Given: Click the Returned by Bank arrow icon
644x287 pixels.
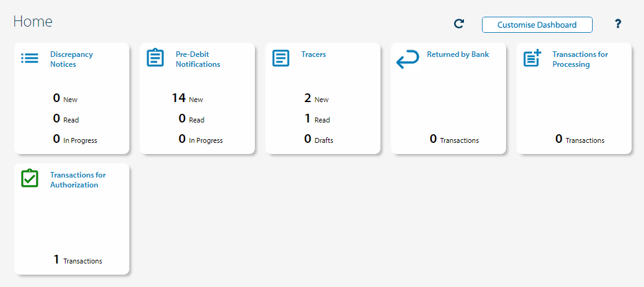Looking at the screenshot, I should [408, 59].
